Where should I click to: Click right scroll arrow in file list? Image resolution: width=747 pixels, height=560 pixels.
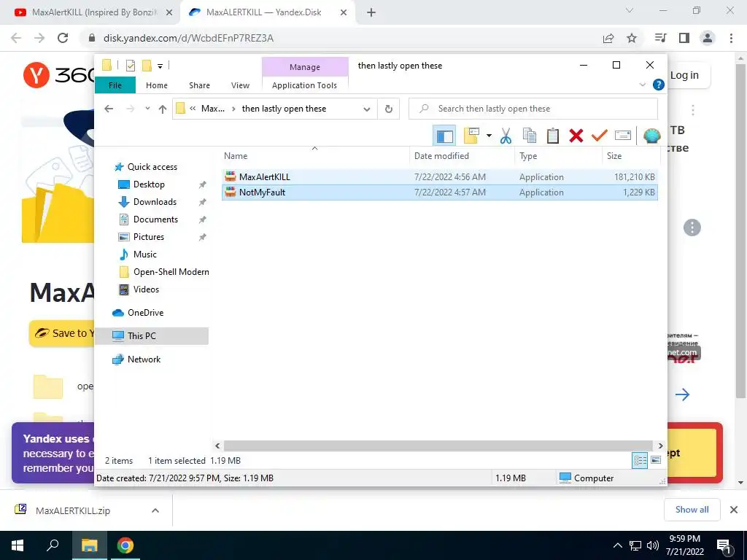coord(660,446)
